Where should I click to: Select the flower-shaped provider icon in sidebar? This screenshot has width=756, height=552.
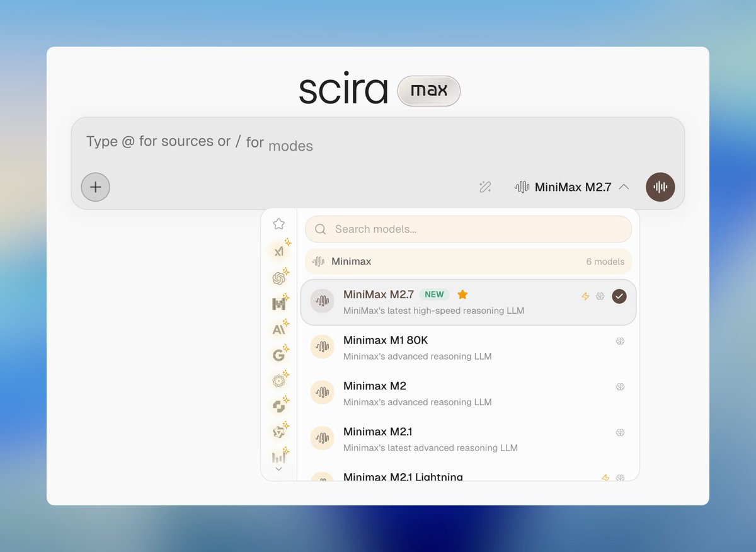click(x=278, y=381)
